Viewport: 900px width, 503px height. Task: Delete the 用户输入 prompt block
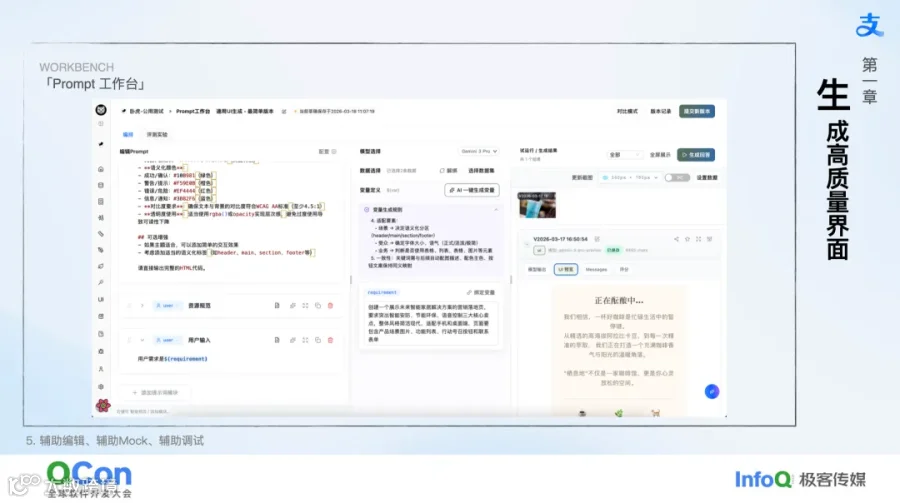[331, 340]
